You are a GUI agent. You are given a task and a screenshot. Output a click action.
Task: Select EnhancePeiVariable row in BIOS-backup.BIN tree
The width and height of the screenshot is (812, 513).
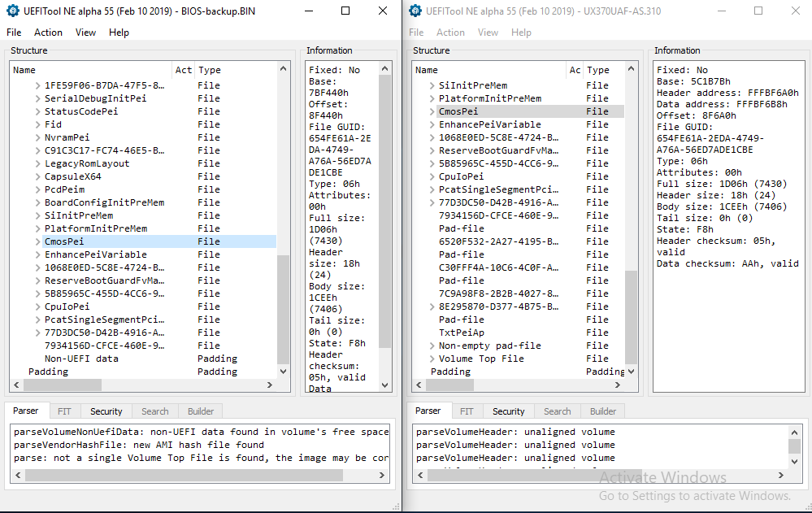[143, 254]
